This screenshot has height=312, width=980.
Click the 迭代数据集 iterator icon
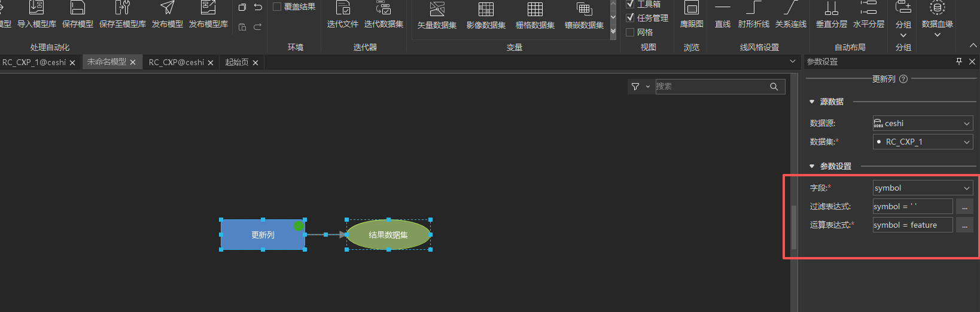pos(384,8)
